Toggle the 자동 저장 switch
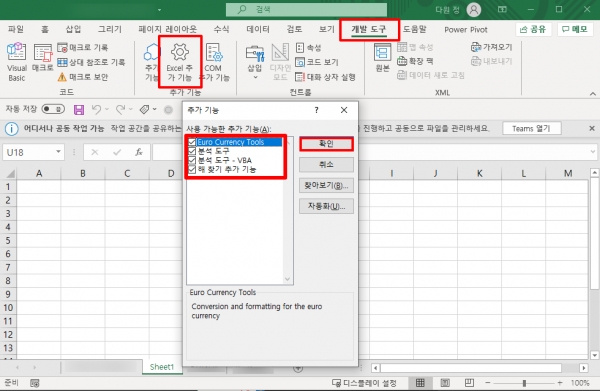The height and width of the screenshot is (391, 600). click(53, 109)
